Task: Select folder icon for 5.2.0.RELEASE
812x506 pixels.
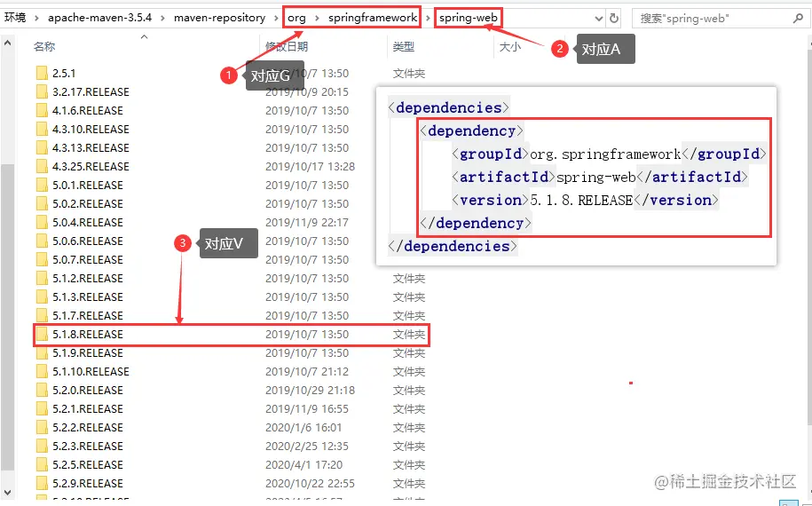Action: pos(42,391)
